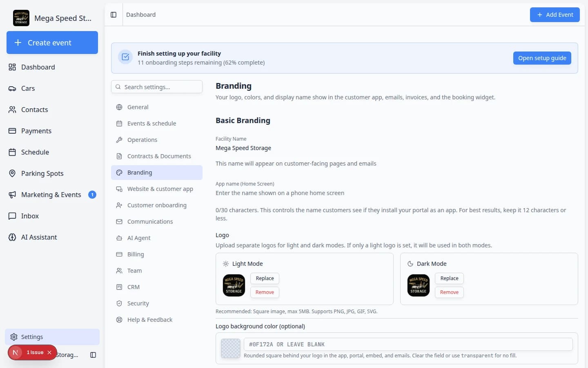Click the Security shield icon

tap(119, 303)
